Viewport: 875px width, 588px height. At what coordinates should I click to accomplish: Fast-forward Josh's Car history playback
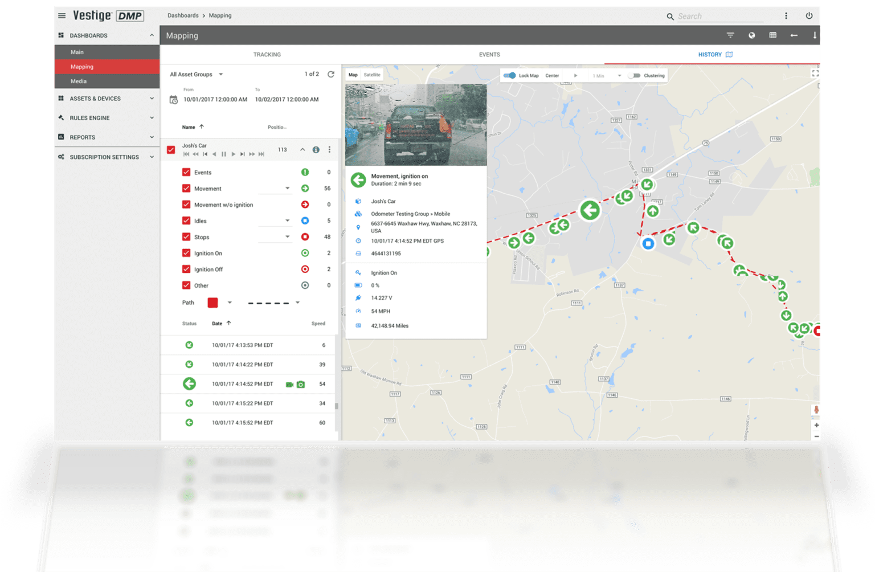click(252, 154)
